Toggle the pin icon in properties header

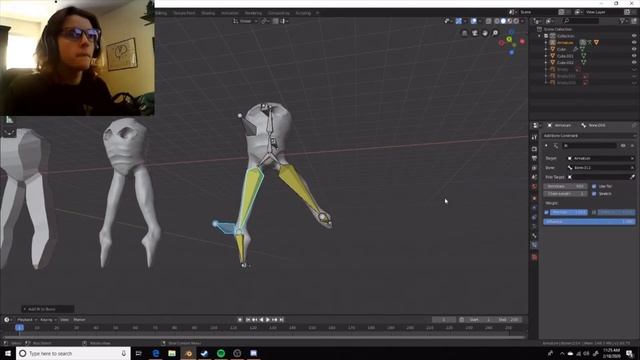pyautogui.click(x=634, y=125)
